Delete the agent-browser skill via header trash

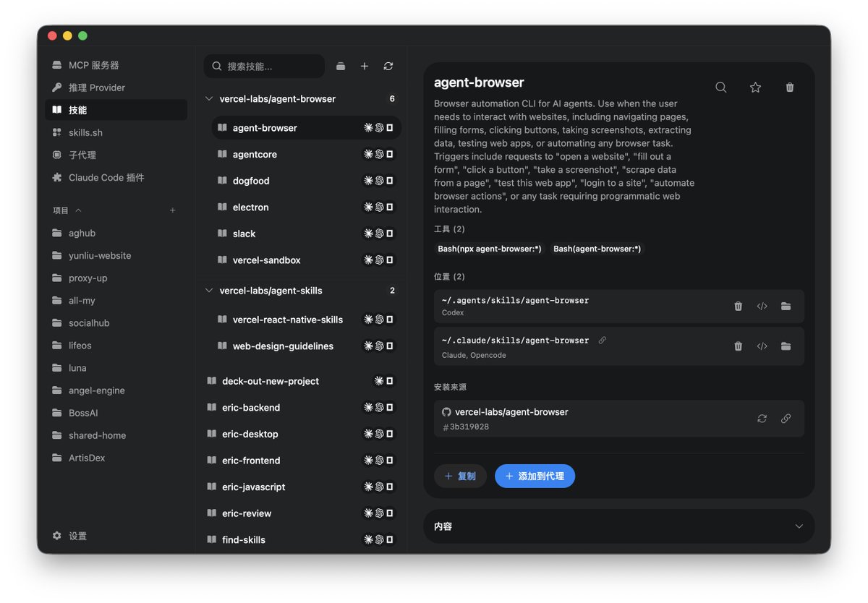[x=790, y=87]
